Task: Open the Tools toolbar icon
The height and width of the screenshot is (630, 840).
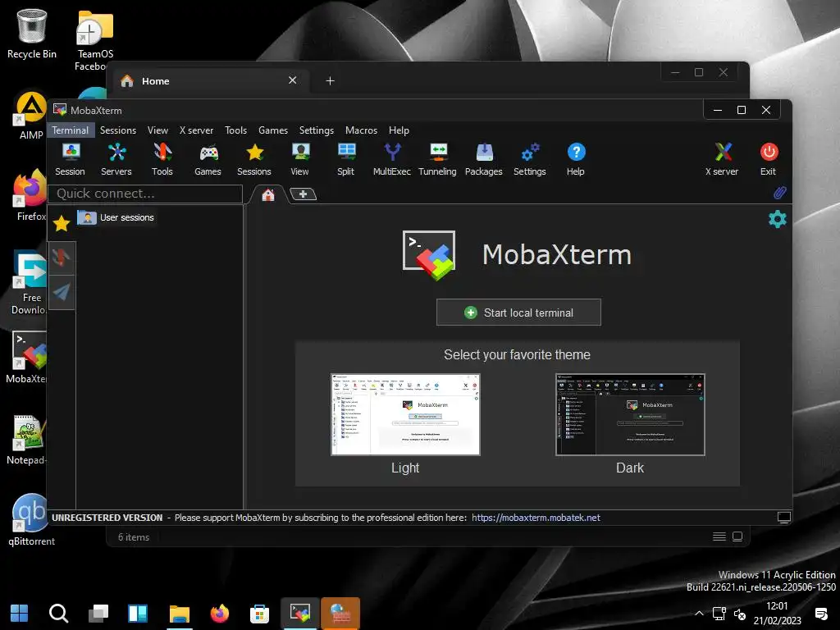Action: pyautogui.click(x=162, y=160)
